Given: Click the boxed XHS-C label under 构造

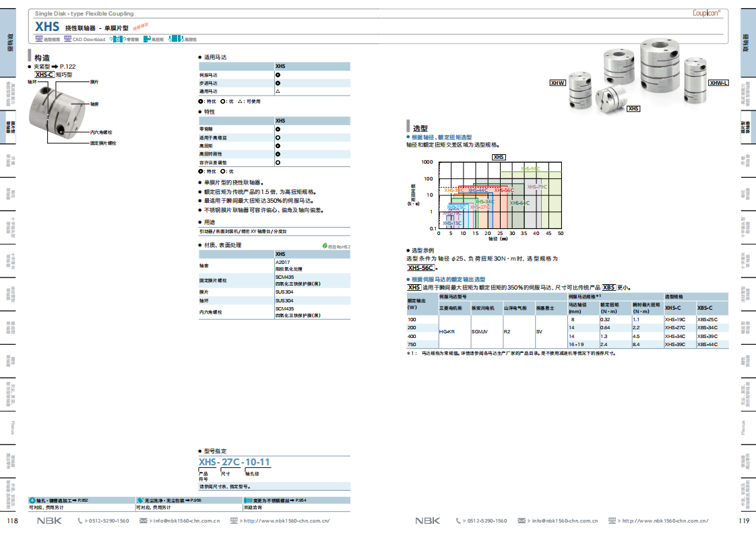Looking at the screenshot, I should click(x=44, y=75).
